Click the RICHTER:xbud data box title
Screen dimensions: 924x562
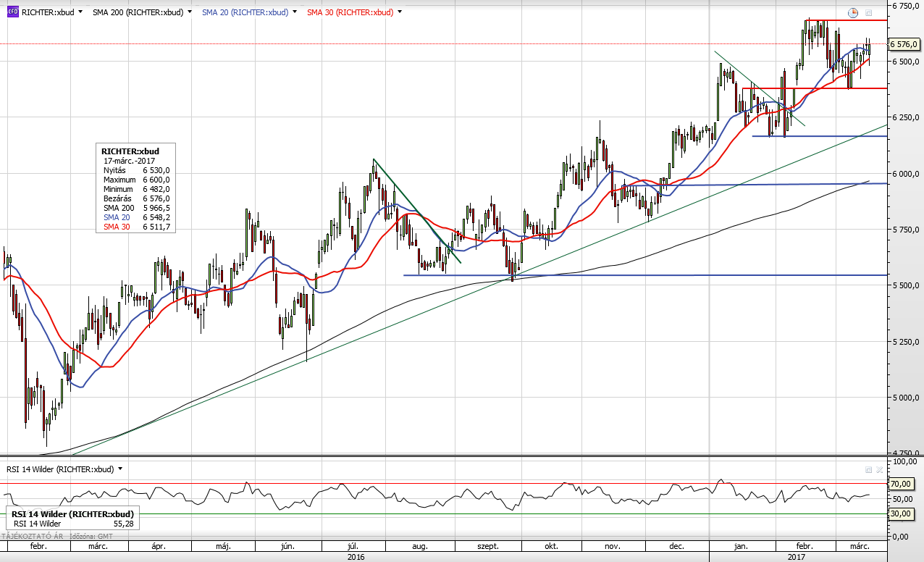click(130, 151)
